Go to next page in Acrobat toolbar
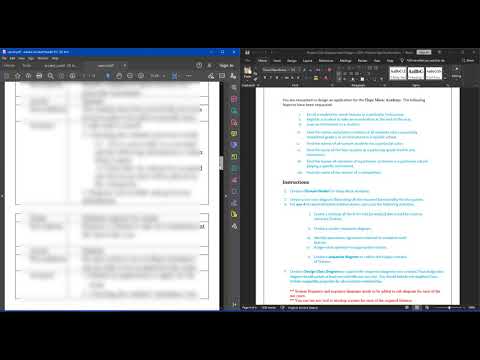 pos(72,76)
